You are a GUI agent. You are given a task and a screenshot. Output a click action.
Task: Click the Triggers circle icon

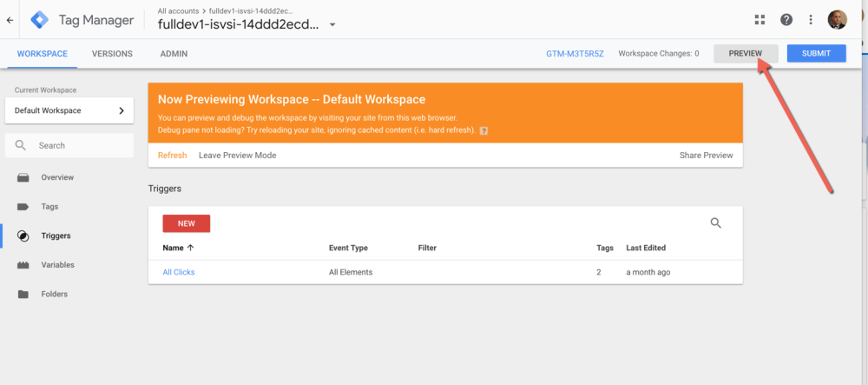coord(23,236)
